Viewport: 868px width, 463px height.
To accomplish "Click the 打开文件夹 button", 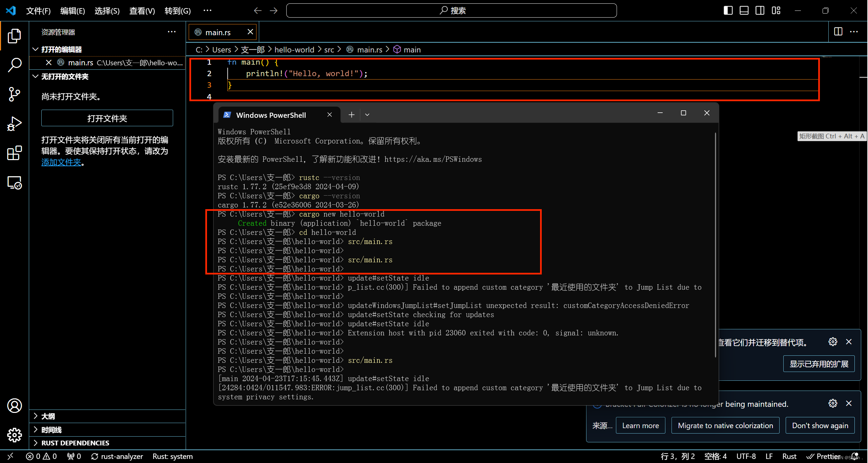I will click(107, 118).
